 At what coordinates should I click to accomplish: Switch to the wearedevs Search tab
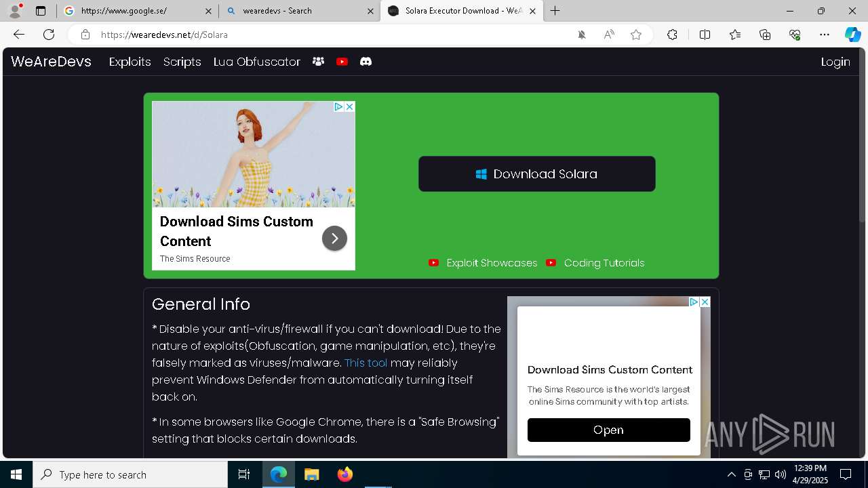click(x=298, y=11)
